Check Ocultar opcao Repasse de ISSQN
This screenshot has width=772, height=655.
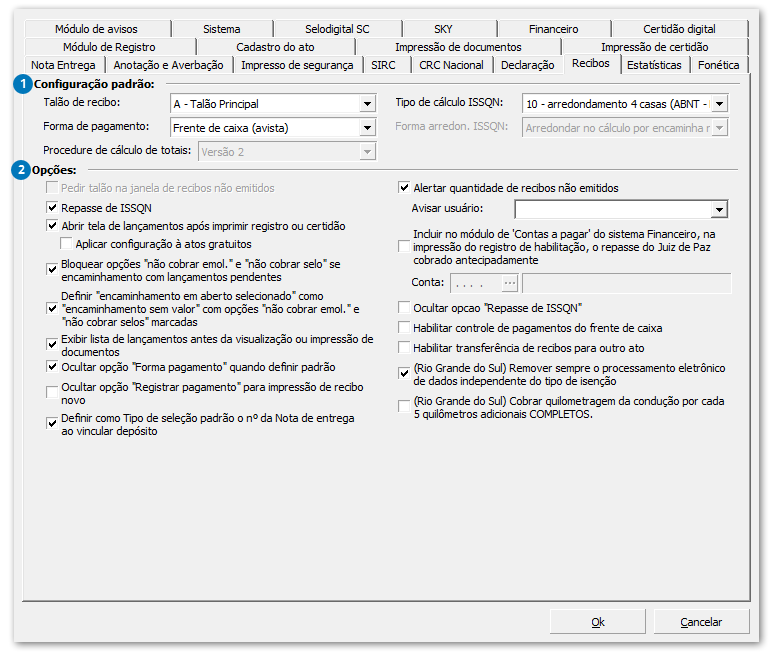pos(404,308)
